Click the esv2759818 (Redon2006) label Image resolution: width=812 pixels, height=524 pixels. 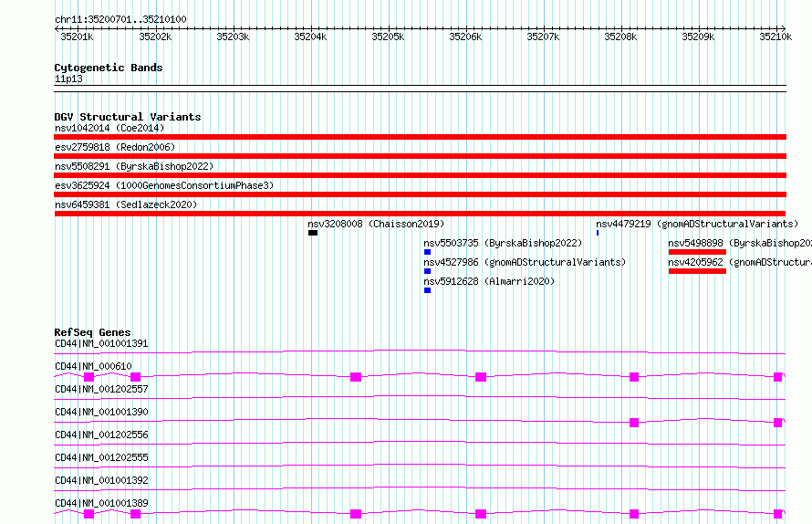point(115,147)
